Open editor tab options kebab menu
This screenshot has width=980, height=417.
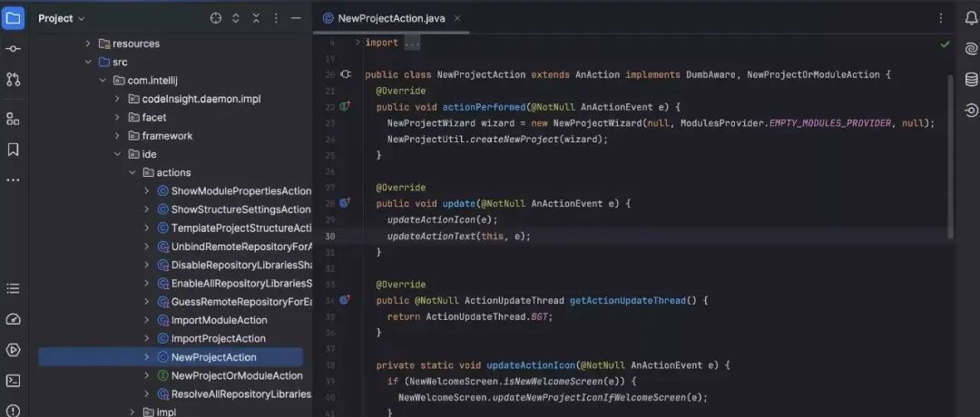941,18
